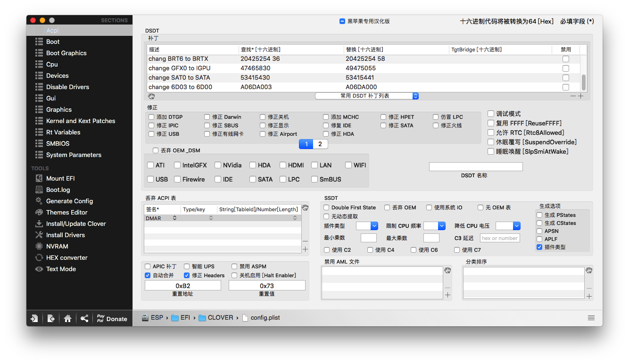Viewport: 629px width, 364px height.
Task: Open the Themes Editor tool
Action: [x=66, y=212]
